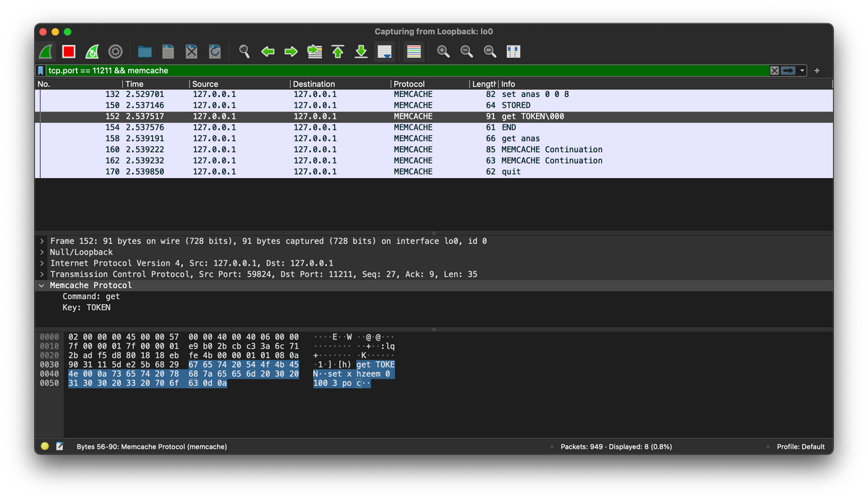Zoom in on packet text
The image size is (868, 500).
pos(443,51)
